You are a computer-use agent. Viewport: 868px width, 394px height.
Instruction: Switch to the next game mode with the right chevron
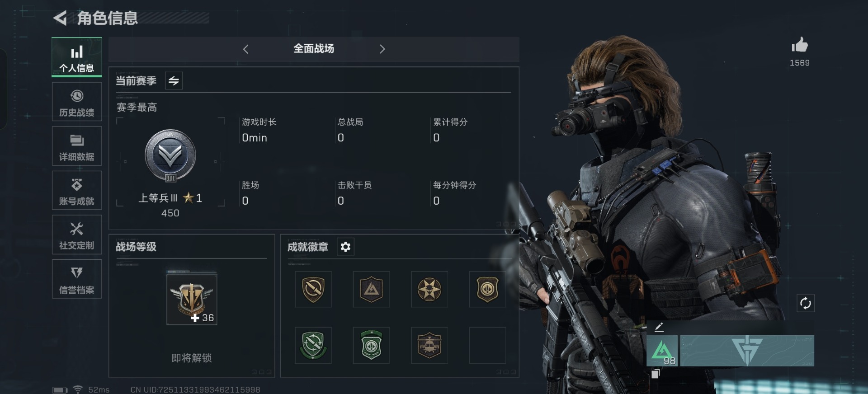(x=382, y=49)
